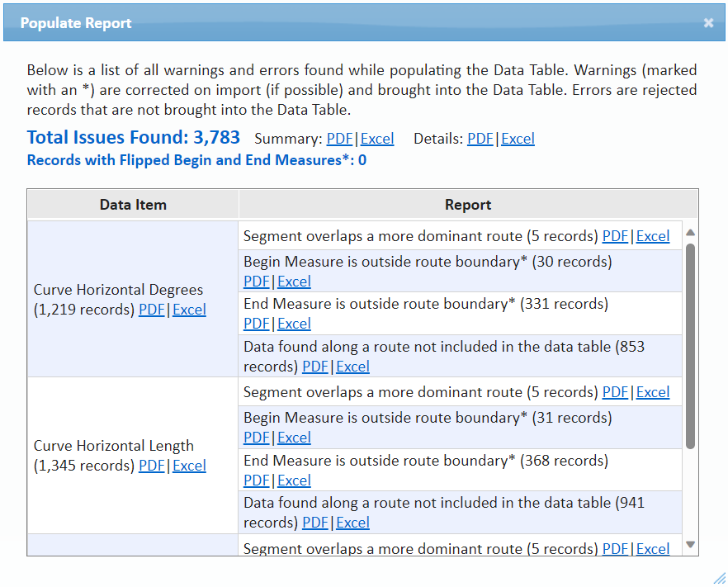Open PDF for Curve Horizontal Degrees records
Image resolution: width=728 pixels, height=587 pixels.
[x=152, y=310]
